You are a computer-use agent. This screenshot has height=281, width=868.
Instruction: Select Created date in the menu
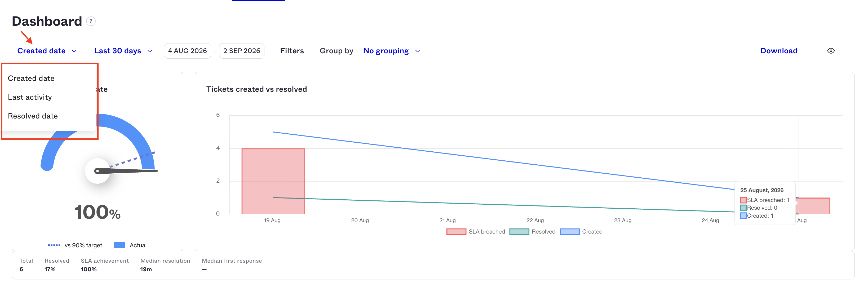coord(31,78)
